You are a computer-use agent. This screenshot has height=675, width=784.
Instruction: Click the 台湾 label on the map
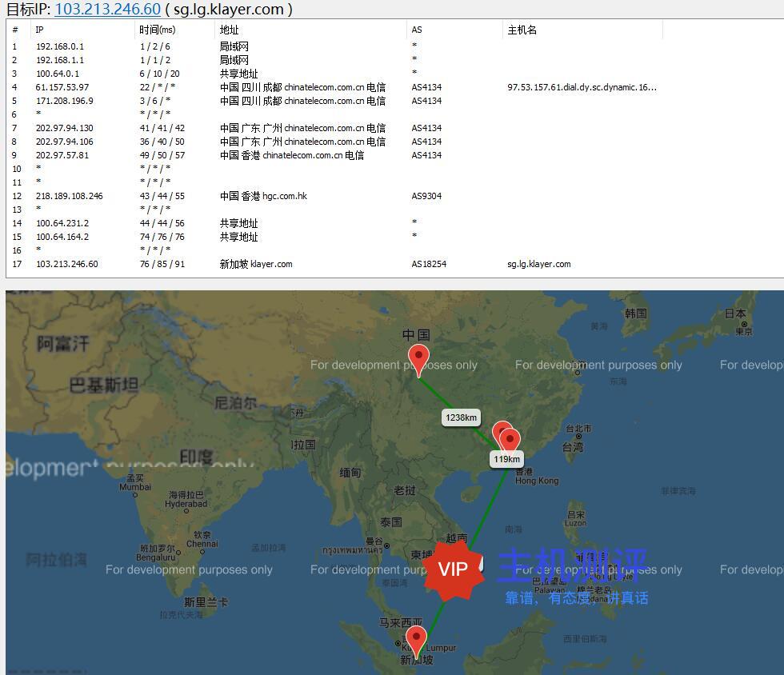pyautogui.click(x=573, y=446)
